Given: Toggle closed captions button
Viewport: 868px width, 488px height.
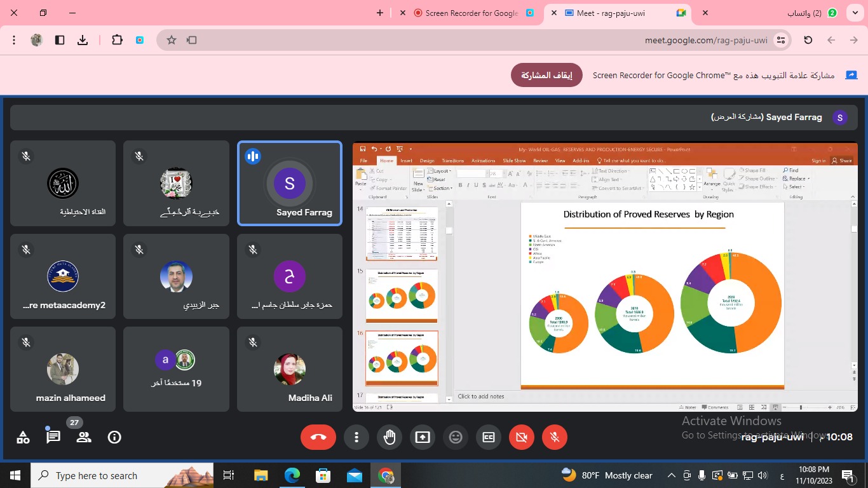Looking at the screenshot, I should 489,437.
